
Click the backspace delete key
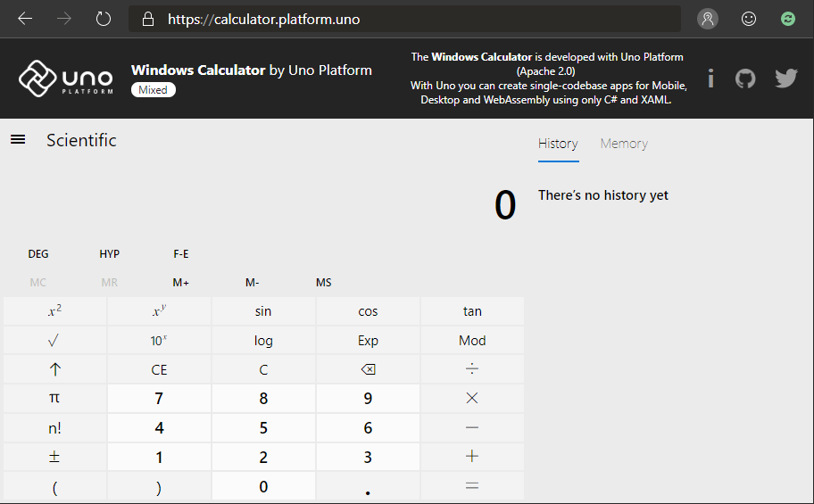(x=368, y=369)
